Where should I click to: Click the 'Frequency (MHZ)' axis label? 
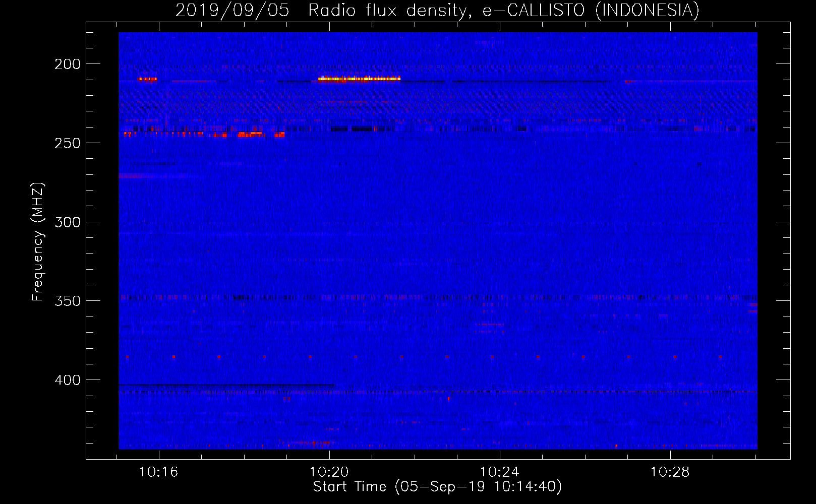(38, 242)
